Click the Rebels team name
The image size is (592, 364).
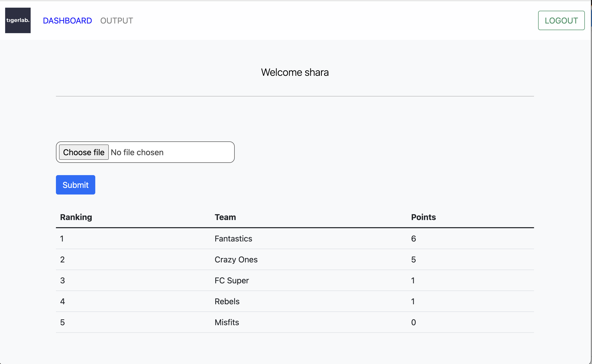tap(227, 301)
